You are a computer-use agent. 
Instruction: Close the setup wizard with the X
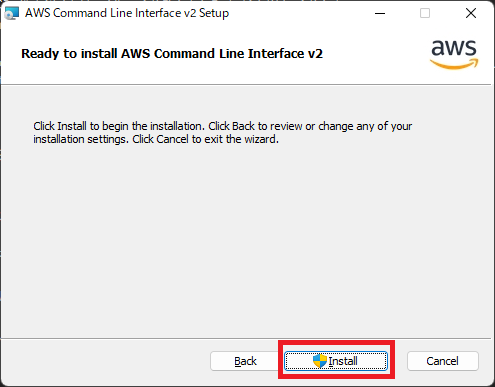pyautogui.click(x=471, y=13)
